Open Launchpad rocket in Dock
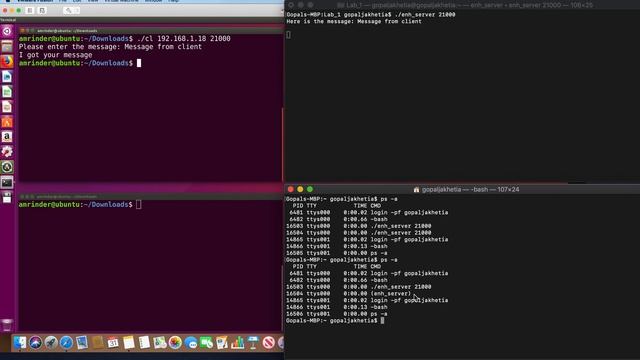Viewport: 640px width, 360px height. coord(51,342)
